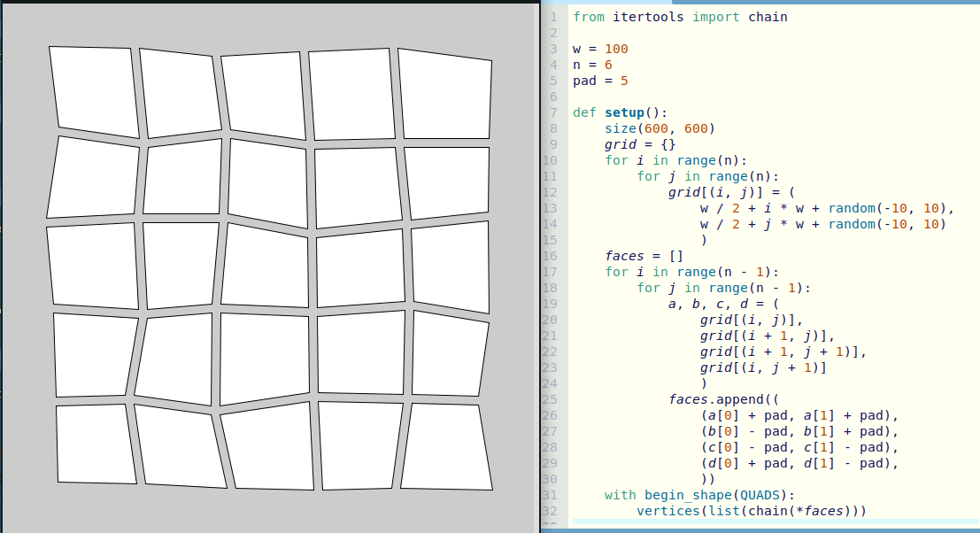Click 'for i in range(n - 1):' line

692,272
